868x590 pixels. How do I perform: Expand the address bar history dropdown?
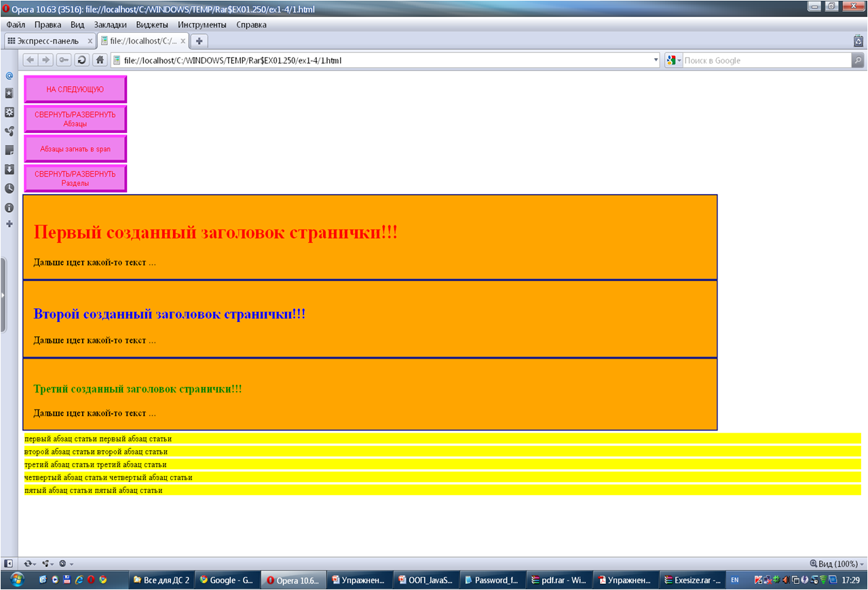tap(656, 60)
